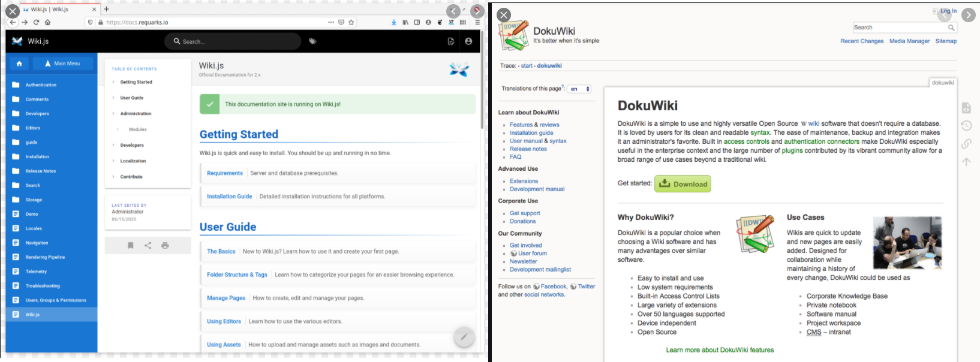Select the Troubleshooting page in sidebar
Image resolution: width=980 pixels, height=362 pixels.
(43, 286)
